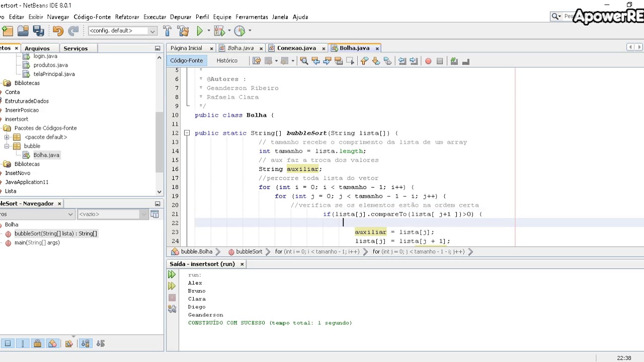Click Find Next Occurrence icon
The width and height of the screenshot is (644, 362).
327,61
